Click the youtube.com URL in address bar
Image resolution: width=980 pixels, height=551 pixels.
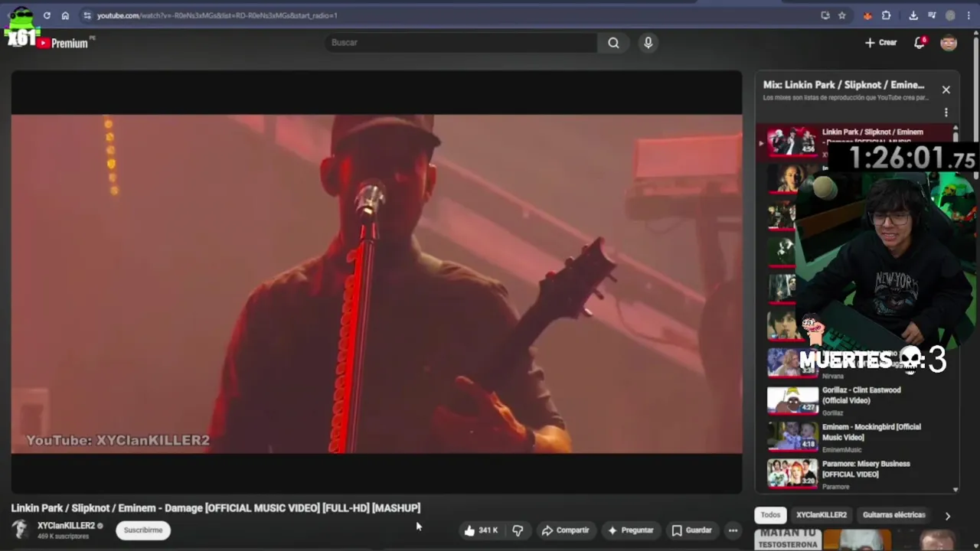point(217,15)
